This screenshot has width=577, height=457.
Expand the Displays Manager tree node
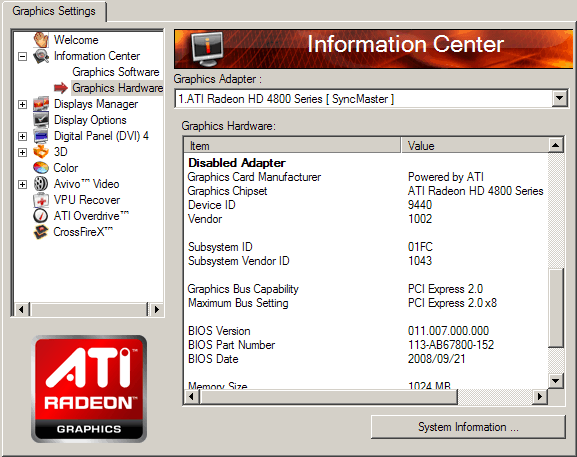pos(22,104)
